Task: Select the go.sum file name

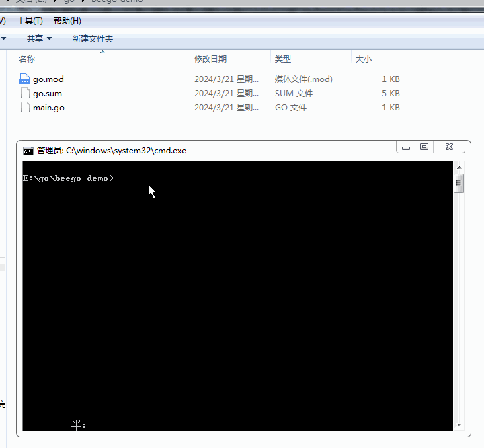Action: tap(47, 94)
